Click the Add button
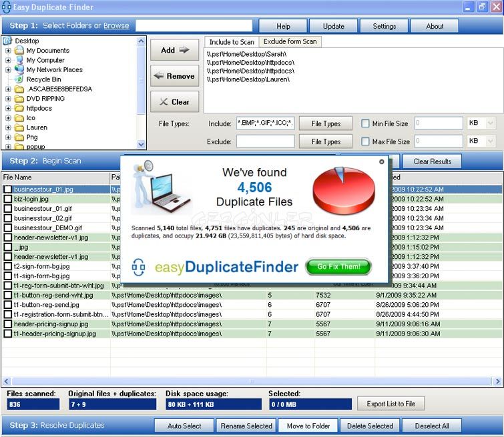Screen dimensions: 504x437 (x=174, y=50)
